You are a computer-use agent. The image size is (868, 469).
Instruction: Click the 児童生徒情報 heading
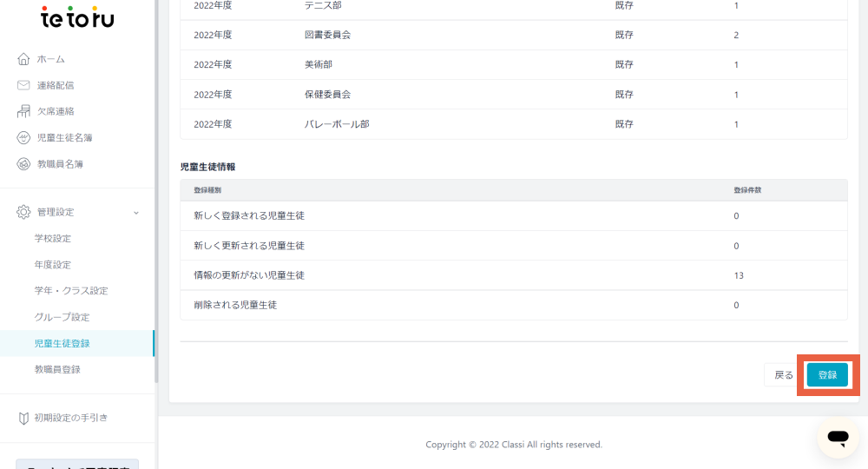(207, 167)
